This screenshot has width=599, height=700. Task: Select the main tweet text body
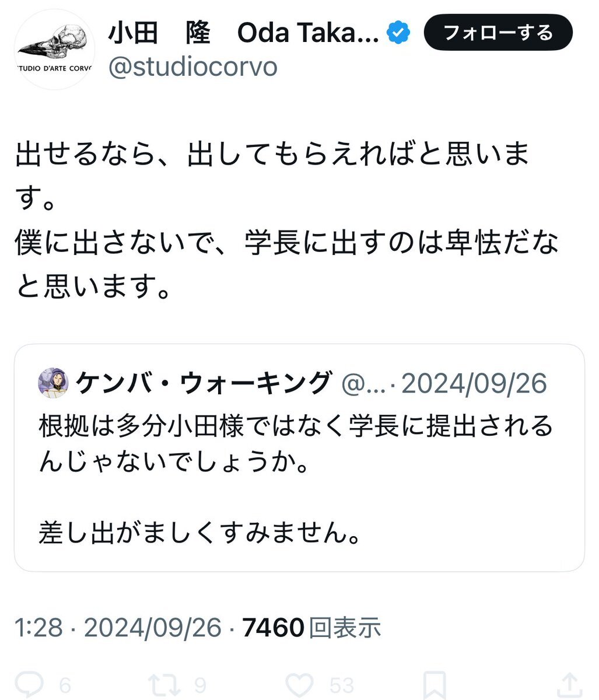(286, 221)
